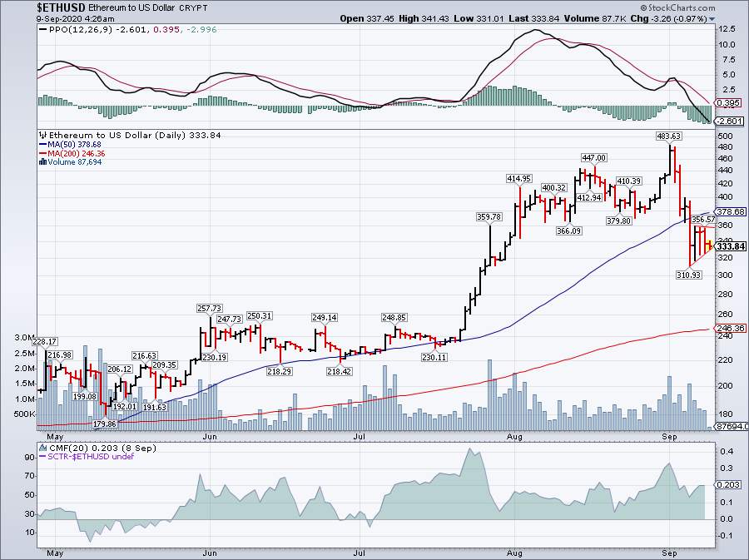Click the 199.08 price label
Image resolution: width=749 pixels, height=560 pixels.
point(85,397)
